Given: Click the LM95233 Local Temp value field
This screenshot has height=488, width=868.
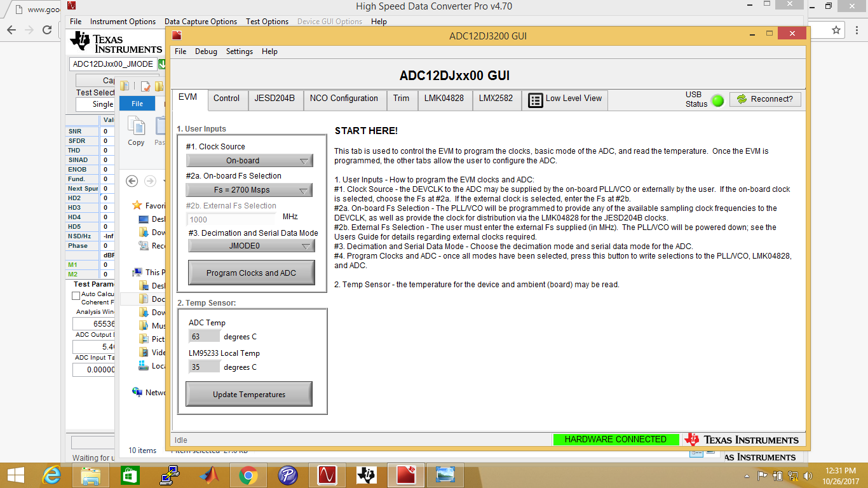Looking at the screenshot, I should click(x=205, y=367).
